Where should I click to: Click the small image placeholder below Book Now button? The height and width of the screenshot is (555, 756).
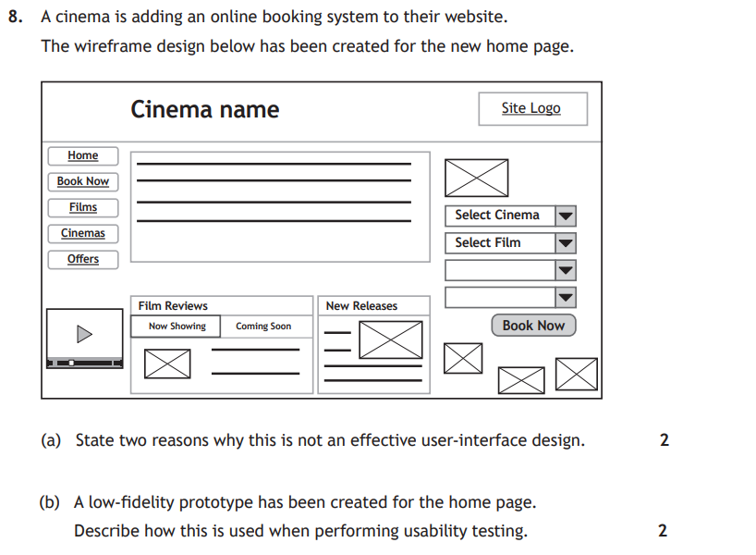click(x=463, y=359)
